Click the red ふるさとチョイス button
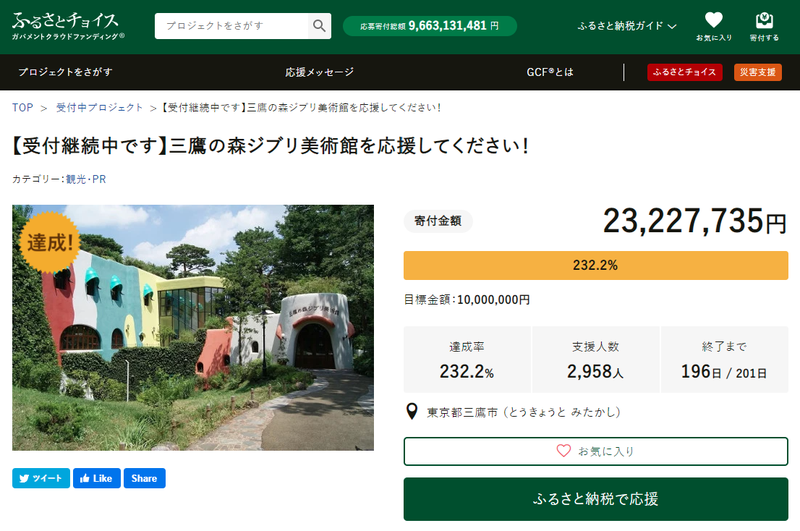The height and width of the screenshot is (531, 800). (685, 72)
